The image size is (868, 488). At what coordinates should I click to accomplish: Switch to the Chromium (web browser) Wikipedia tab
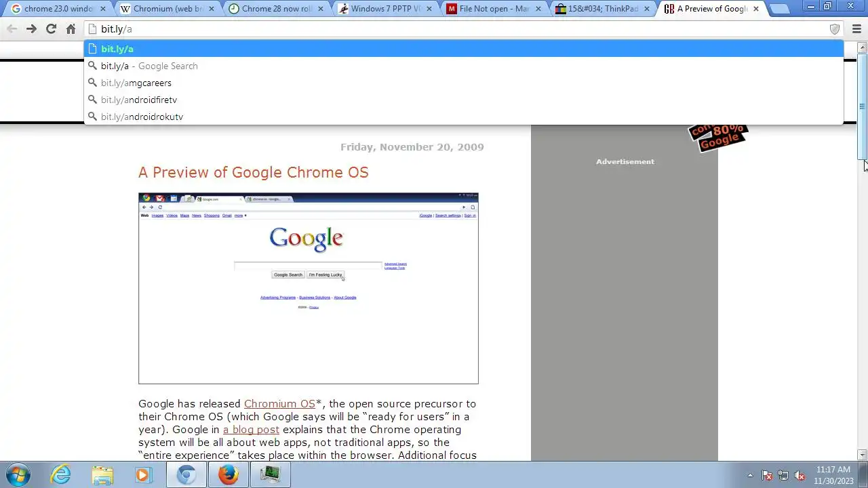click(x=166, y=9)
